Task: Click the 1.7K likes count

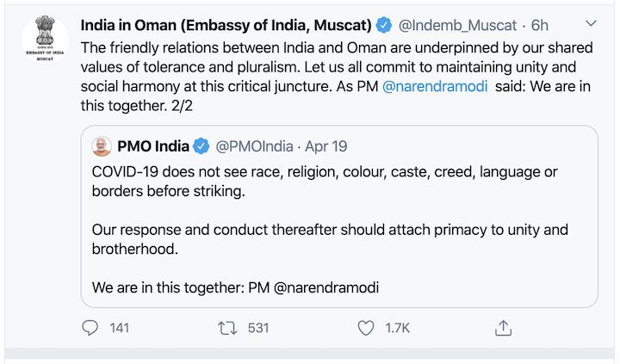Action: click(x=397, y=328)
